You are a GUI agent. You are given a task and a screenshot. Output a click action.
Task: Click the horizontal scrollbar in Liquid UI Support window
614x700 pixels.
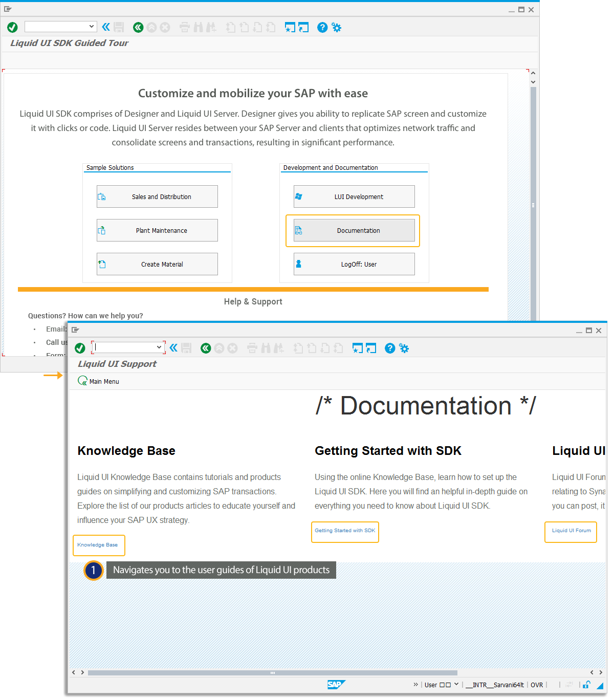coord(273,673)
